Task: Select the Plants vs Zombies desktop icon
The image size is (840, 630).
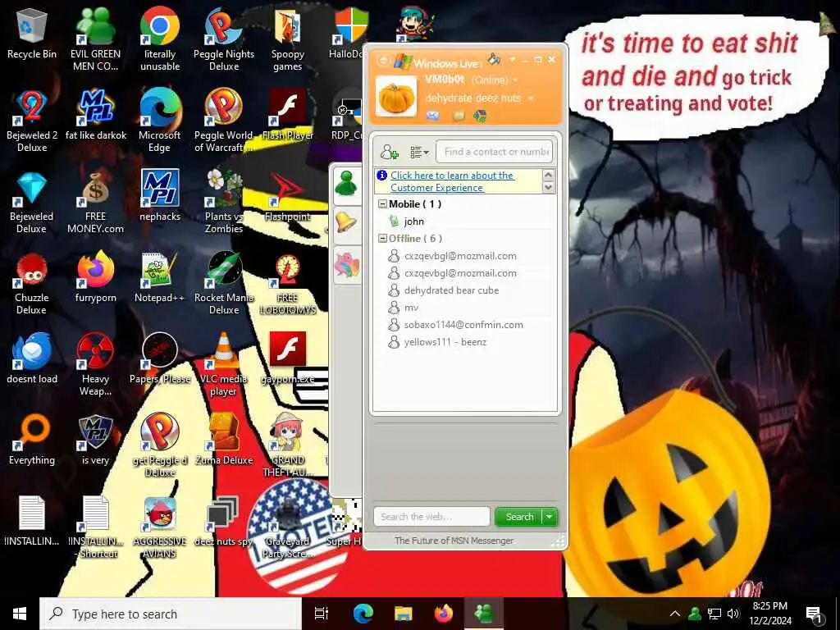Action: [224, 203]
